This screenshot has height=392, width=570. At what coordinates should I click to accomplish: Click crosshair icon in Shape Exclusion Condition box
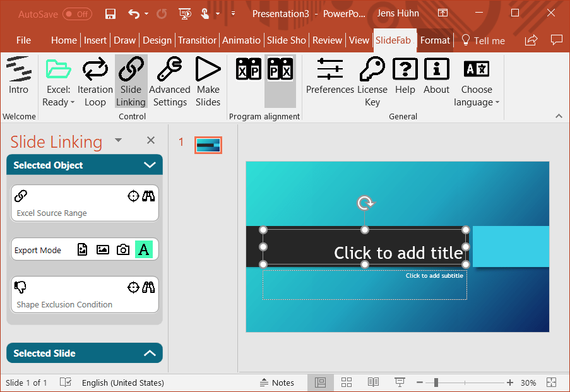pos(133,287)
